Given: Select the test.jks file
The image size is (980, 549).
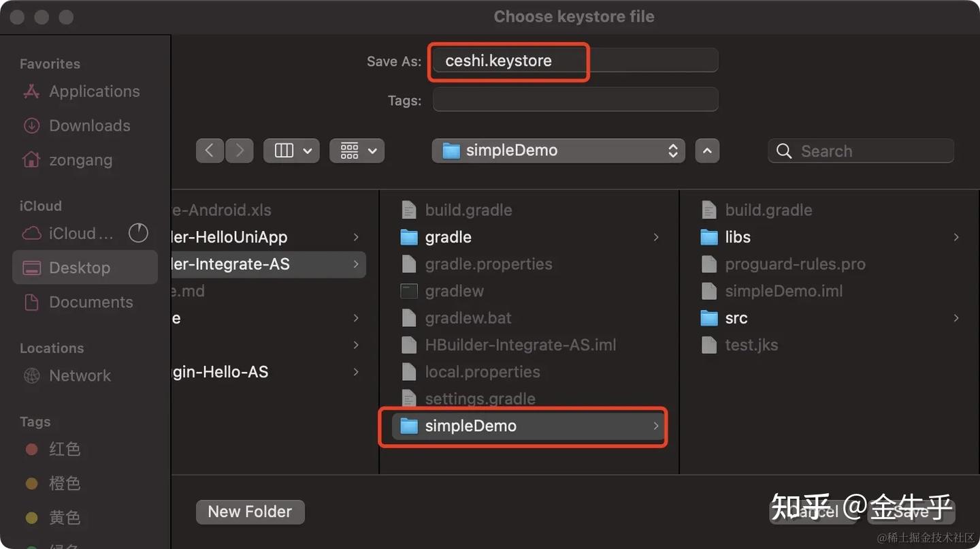Looking at the screenshot, I should pos(751,345).
